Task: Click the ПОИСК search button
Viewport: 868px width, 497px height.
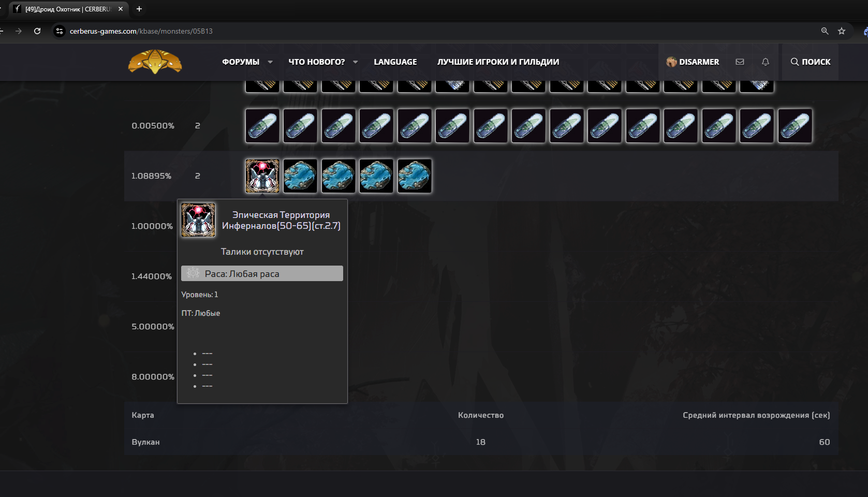Action: [x=810, y=62]
